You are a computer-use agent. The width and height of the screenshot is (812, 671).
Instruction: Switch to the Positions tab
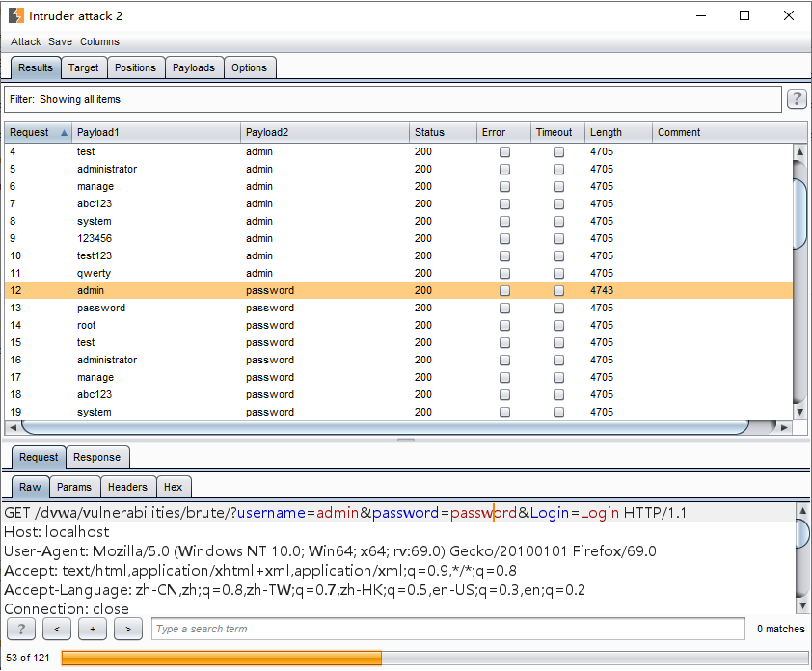point(135,67)
